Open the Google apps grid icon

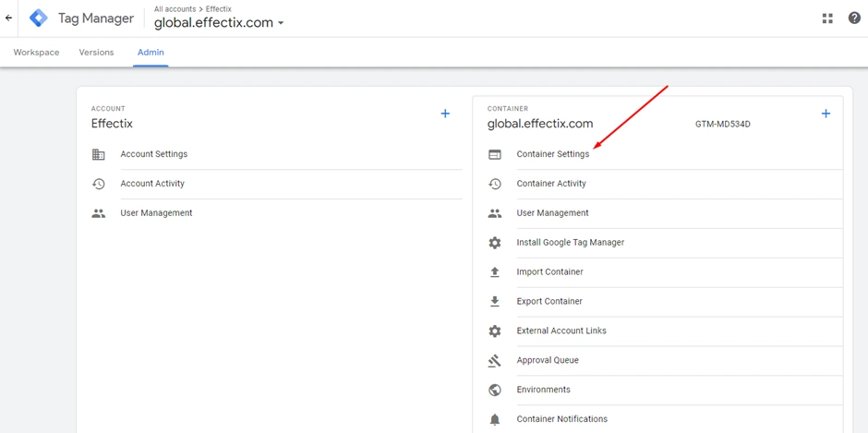click(x=827, y=18)
